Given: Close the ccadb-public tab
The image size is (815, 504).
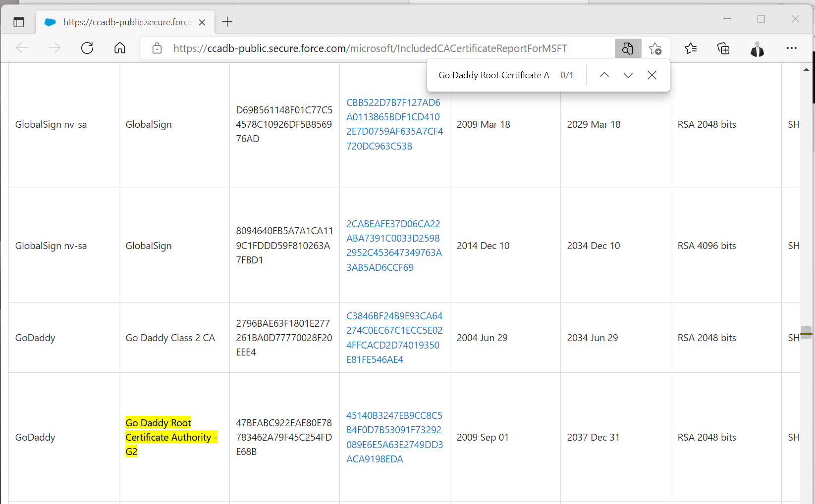Looking at the screenshot, I should tap(202, 22).
